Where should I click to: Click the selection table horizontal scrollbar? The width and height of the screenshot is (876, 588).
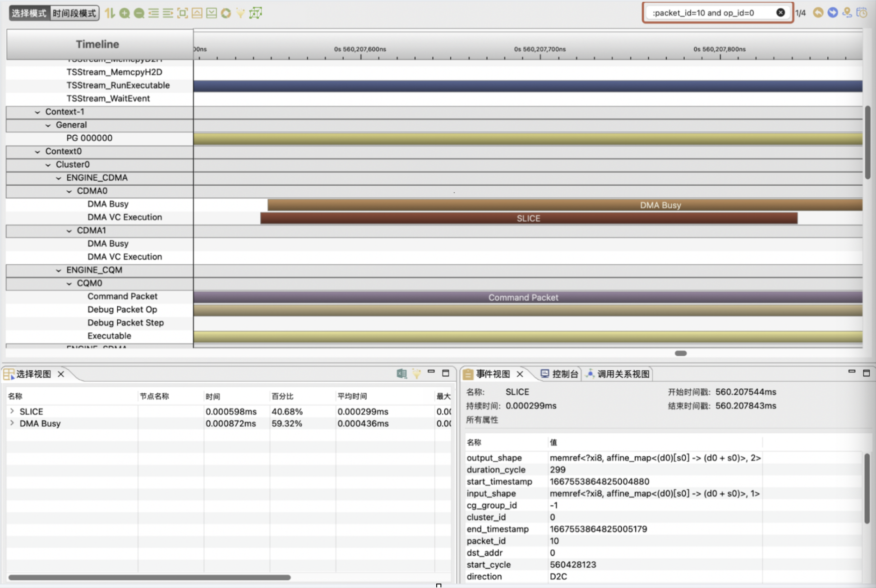tap(149, 577)
